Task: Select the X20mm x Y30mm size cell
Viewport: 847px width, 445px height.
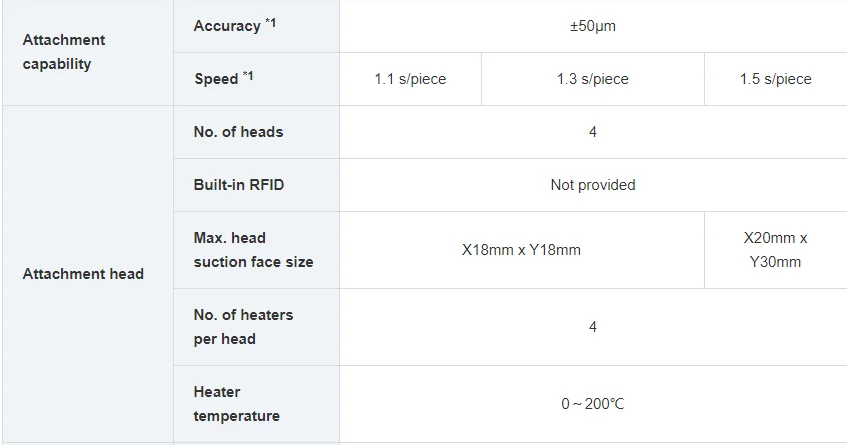Action: coord(775,250)
